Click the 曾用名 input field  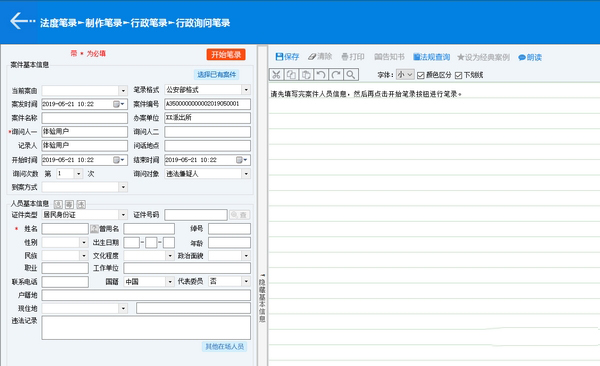[149, 229]
